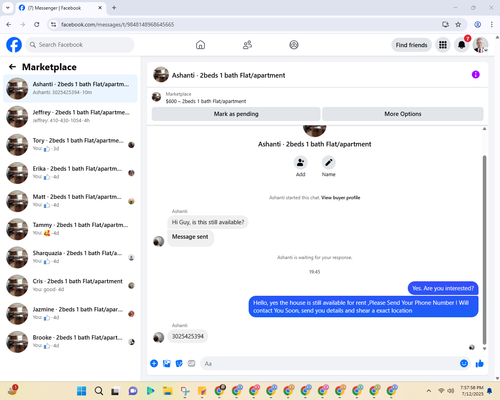The image size is (500, 400).
Task: Open the Home feed icon
Action: (x=200, y=45)
